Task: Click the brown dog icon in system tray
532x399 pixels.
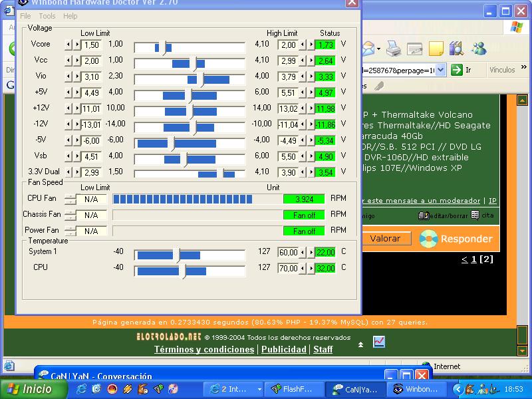Action: [x=470, y=389]
